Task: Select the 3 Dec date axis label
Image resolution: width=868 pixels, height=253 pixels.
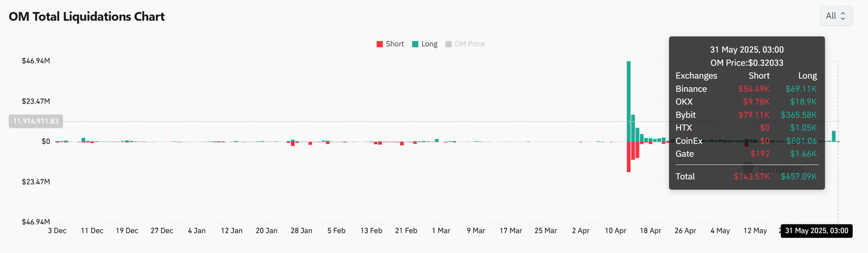Action: coord(57,231)
